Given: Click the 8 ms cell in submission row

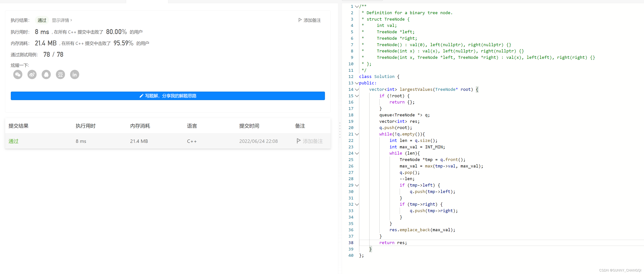Looking at the screenshot, I should point(81,141).
